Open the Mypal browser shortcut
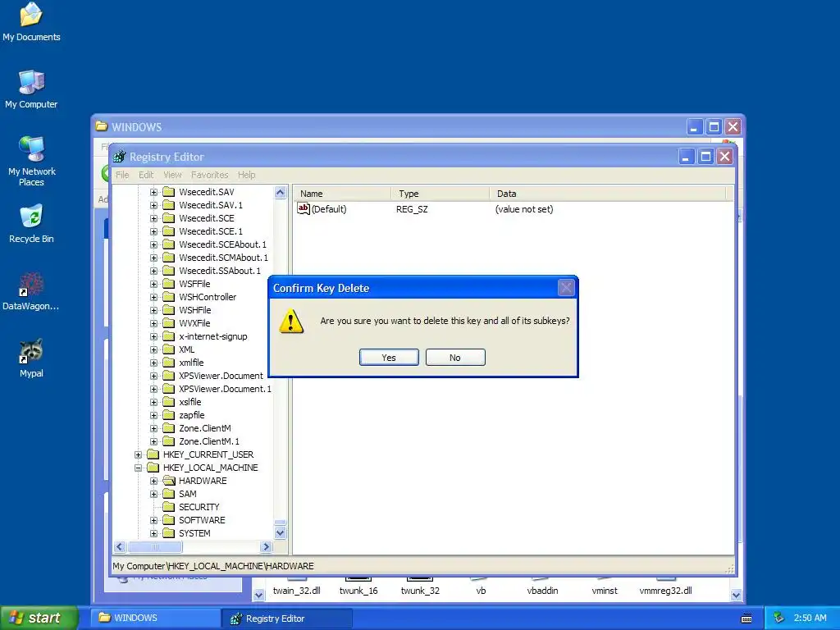Image resolution: width=840 pixels, height=630 pixels. coord(31,358)
